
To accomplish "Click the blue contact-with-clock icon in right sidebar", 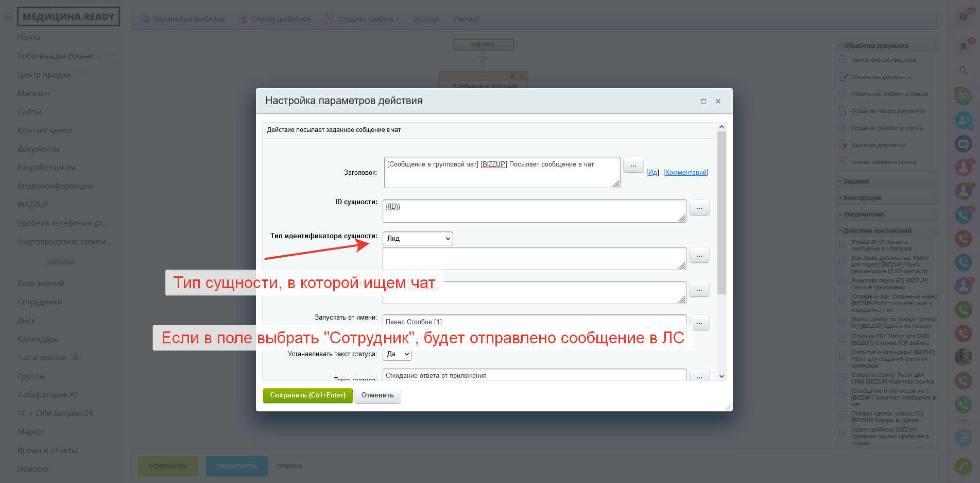I will [x=964, y=120].
